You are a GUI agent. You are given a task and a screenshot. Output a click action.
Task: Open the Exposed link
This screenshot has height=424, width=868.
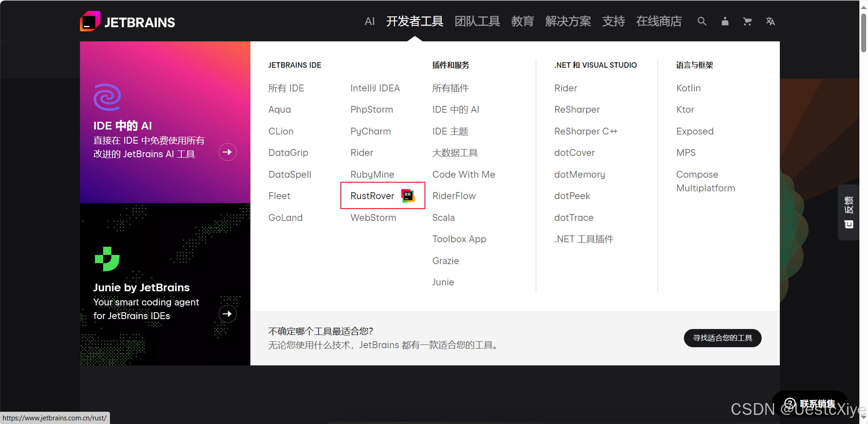tap(695, 131)
